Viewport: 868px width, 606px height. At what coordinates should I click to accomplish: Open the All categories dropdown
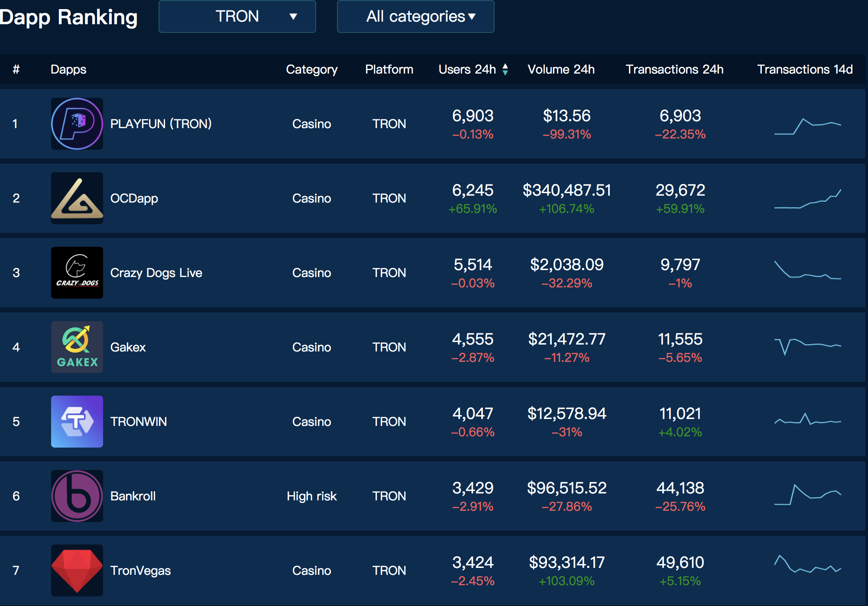[416, 16]
